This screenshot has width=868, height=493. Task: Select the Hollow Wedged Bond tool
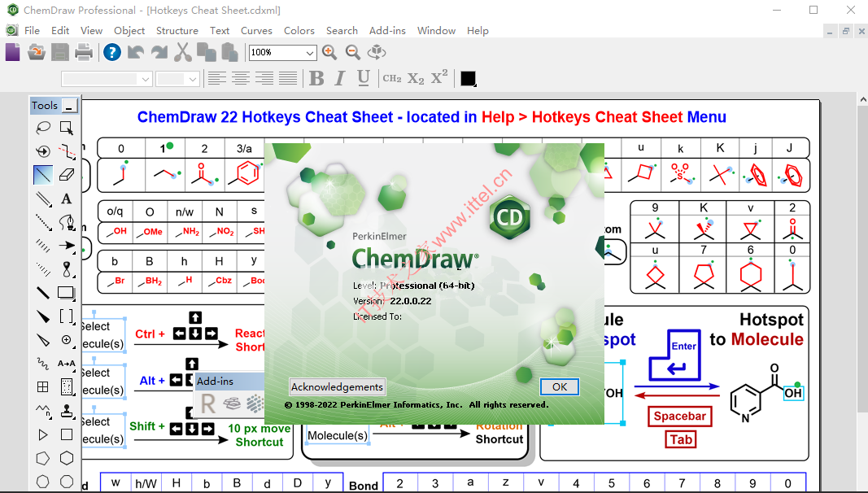click(42, 340)
